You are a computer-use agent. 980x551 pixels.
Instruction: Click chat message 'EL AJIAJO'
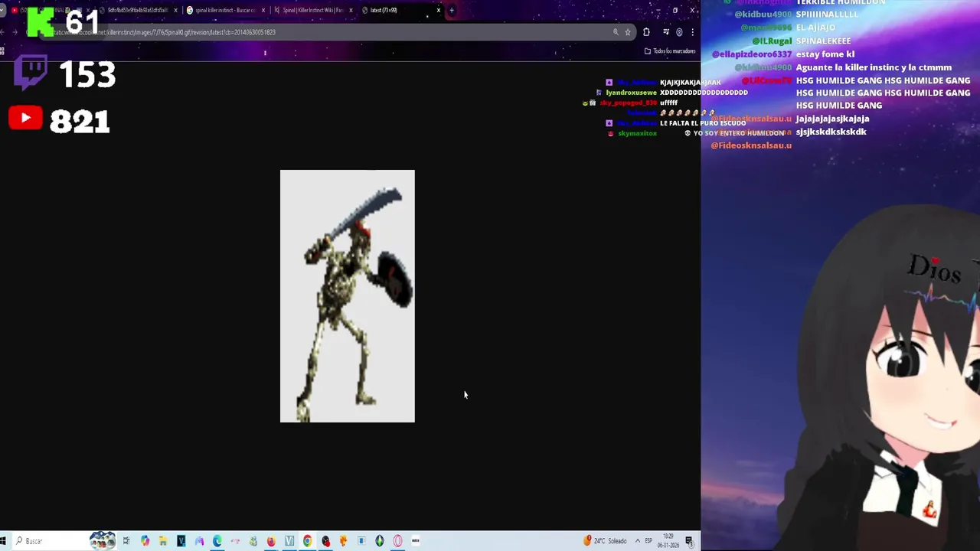[x=815, y=28]
